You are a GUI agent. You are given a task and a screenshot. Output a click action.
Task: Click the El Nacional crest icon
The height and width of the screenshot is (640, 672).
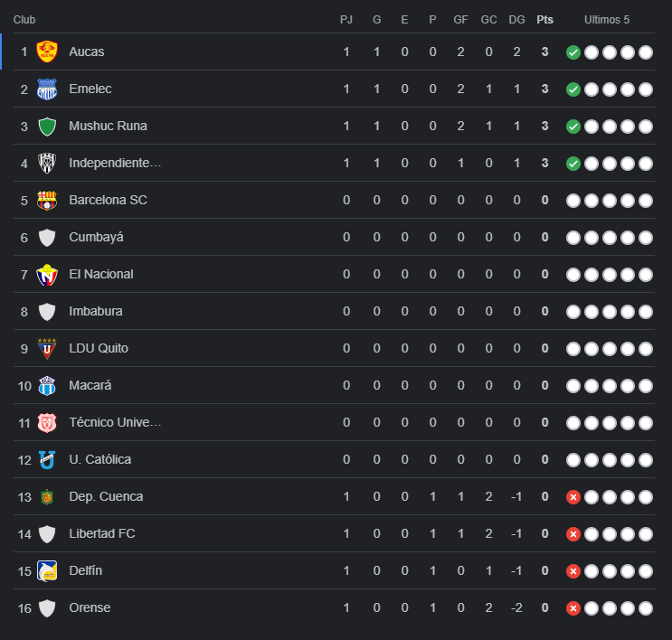coord(47,275)
